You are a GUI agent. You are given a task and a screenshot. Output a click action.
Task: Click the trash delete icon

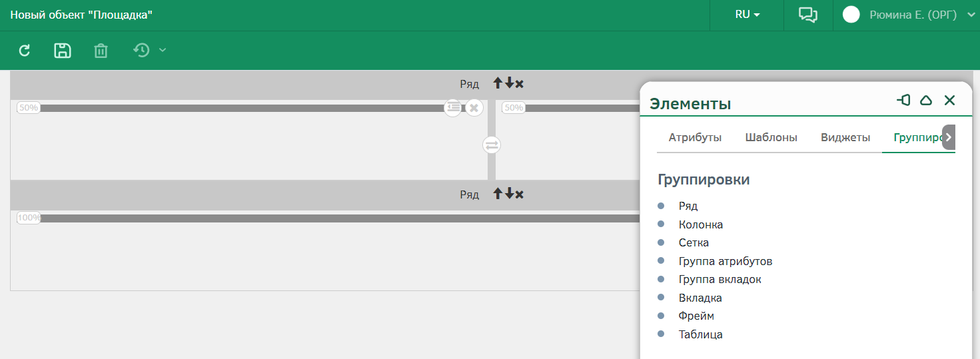tap(101, 51)
